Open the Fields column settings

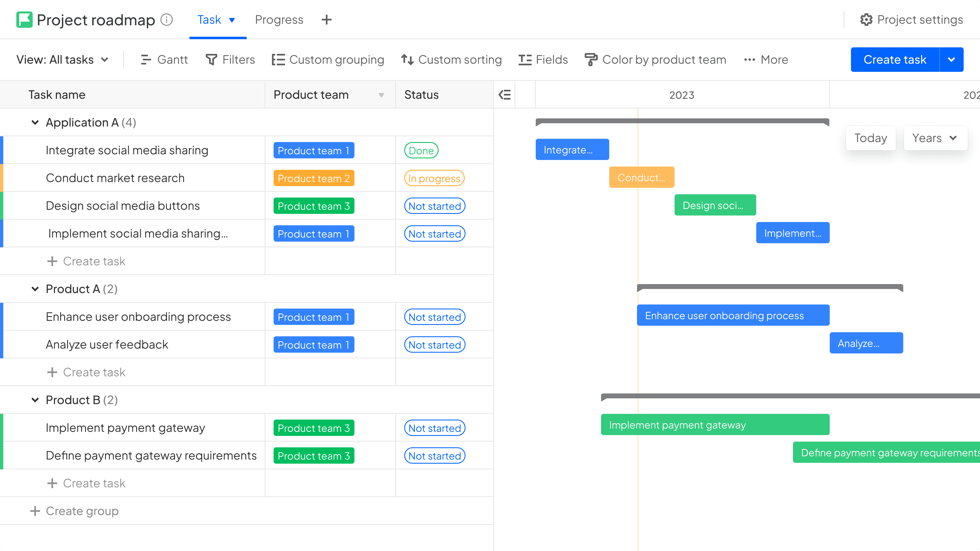543,60
